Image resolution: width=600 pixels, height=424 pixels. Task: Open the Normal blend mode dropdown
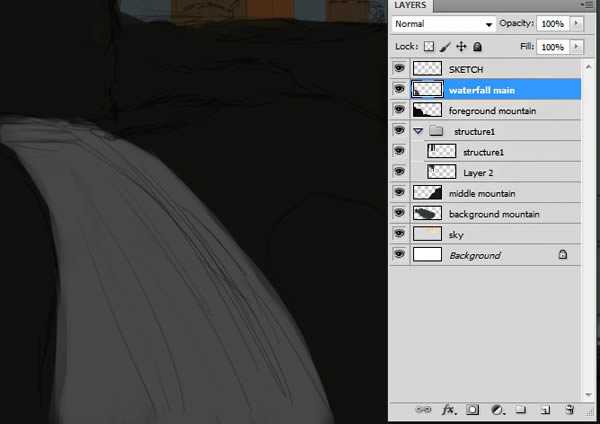pyautogui.click(x=445, y=23)
